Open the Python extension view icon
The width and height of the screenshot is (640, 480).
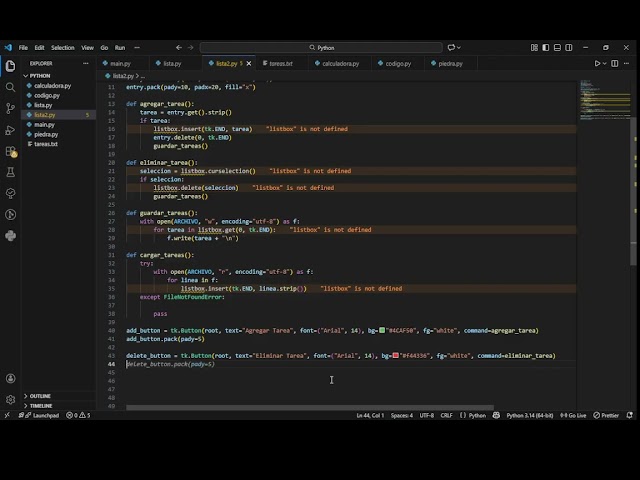pyautogui.click(x=10, y=236)
